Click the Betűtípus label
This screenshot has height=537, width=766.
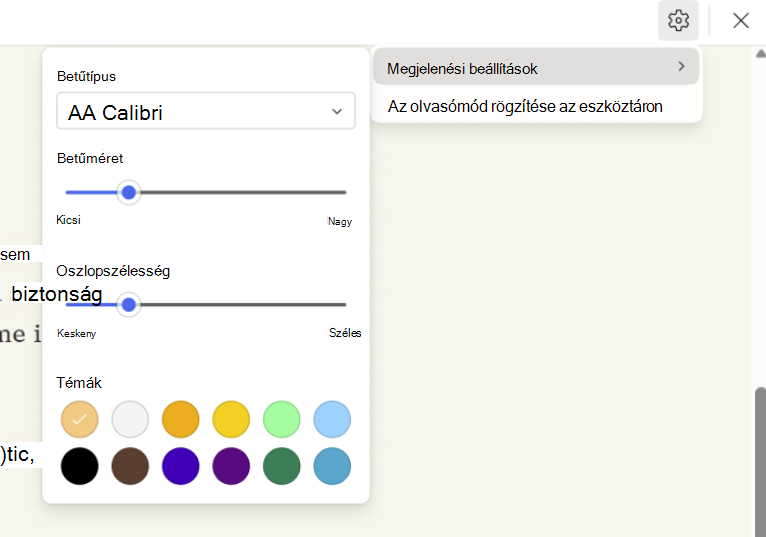[x=86, y=76]
